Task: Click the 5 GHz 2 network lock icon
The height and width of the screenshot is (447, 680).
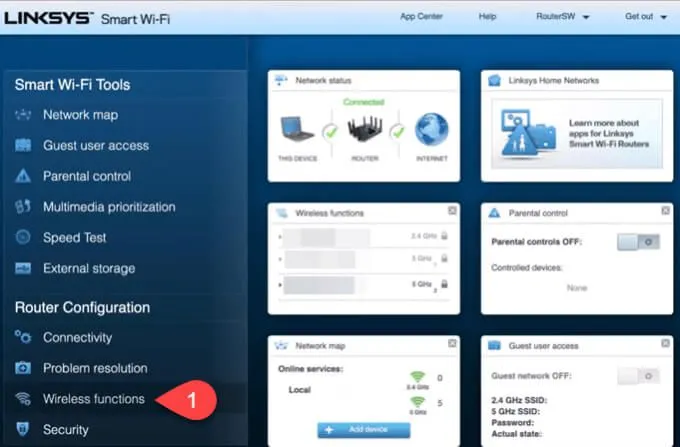Action: pos(444,284)
